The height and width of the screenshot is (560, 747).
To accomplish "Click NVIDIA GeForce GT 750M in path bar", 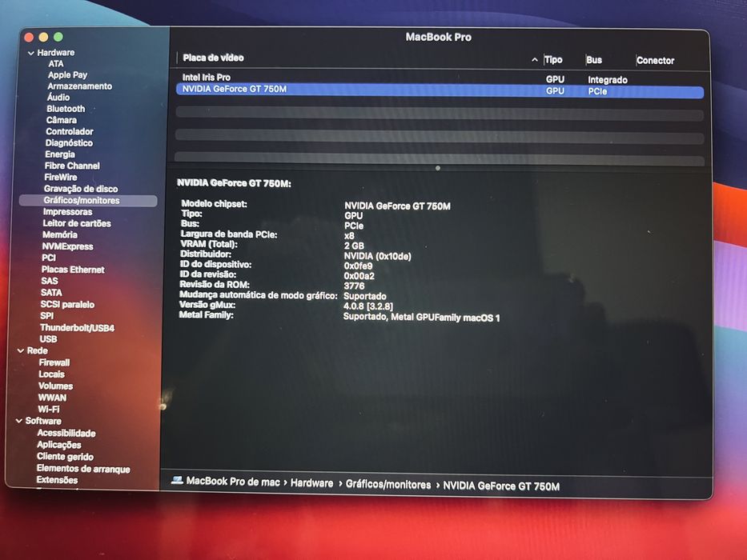I will click(x=501, y=486).
